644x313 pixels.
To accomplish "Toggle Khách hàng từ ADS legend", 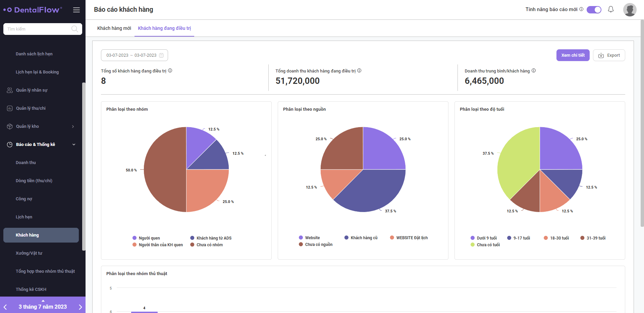I will click(x=211, y=238).
